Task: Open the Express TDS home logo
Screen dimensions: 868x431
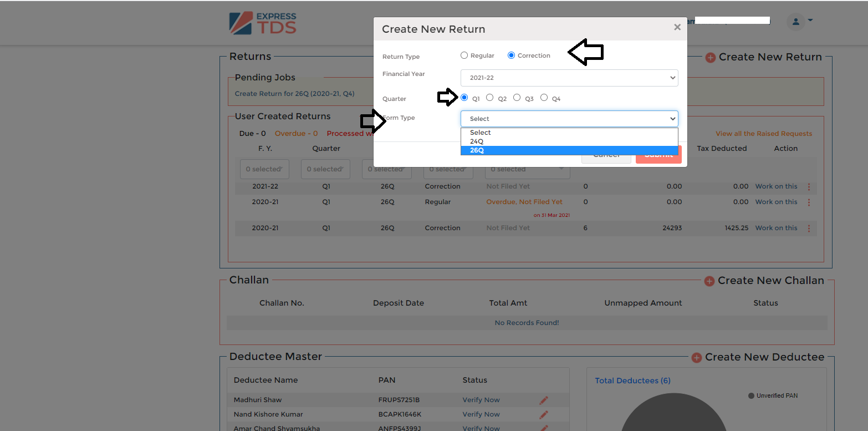Action: [263, 22]
